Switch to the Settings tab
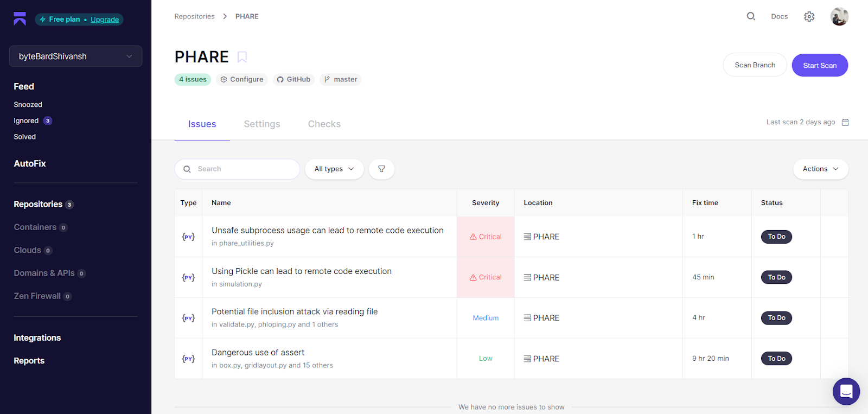Screen dimensions: 868x414 coord(262,124)
